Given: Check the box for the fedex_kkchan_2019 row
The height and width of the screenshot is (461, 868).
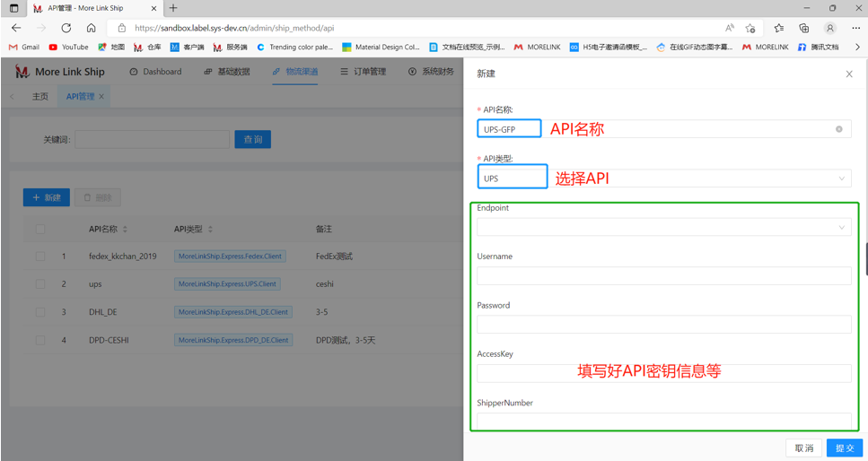Looking at the screenshot, I should (x=40, y=257).
